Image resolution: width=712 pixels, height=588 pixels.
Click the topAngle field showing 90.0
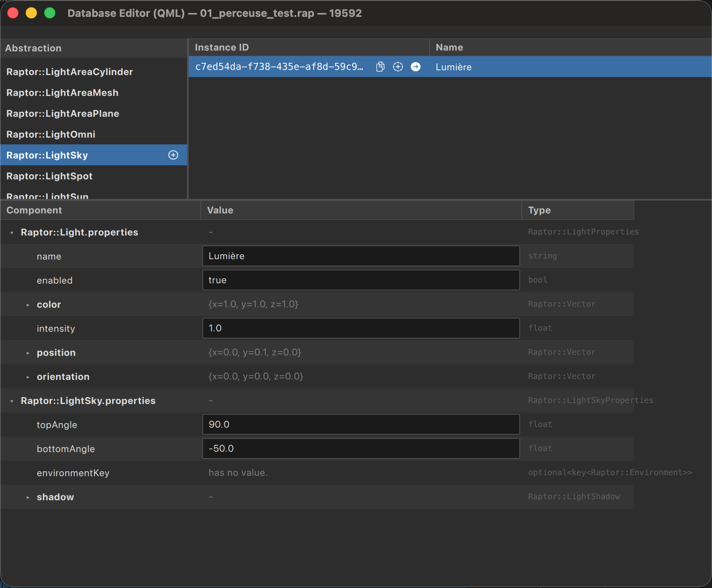(x=361, y=424)
